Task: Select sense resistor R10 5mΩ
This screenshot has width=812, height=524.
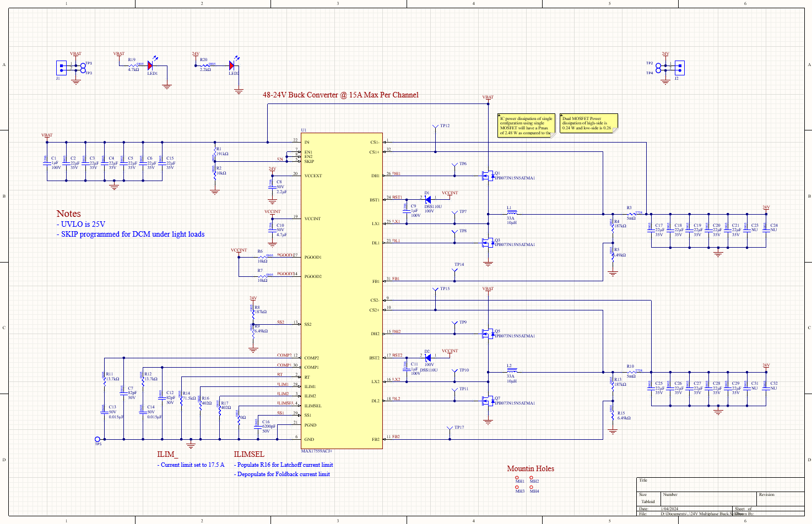Action: [631, 372]
